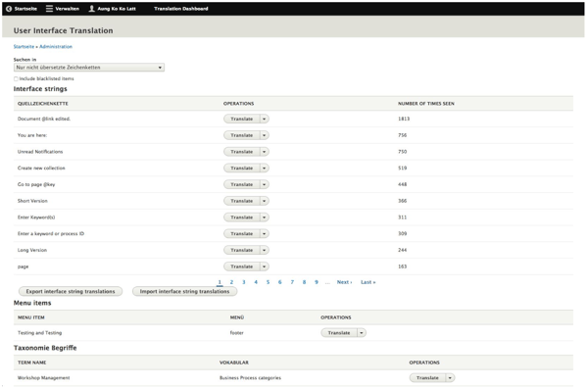Viewport: 588px width, 388px height.
Task: Expand operations arrow for 'Testing and Testing'
Action: point(362,333)
